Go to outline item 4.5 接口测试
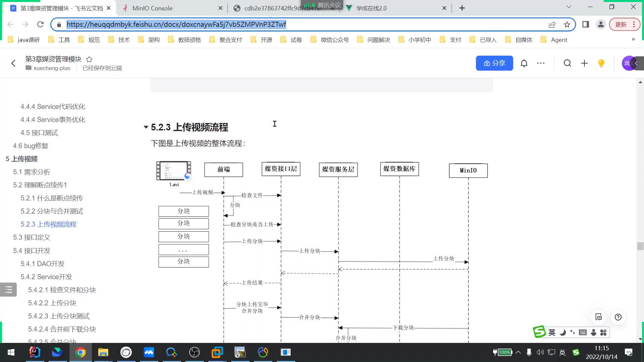 39,133
